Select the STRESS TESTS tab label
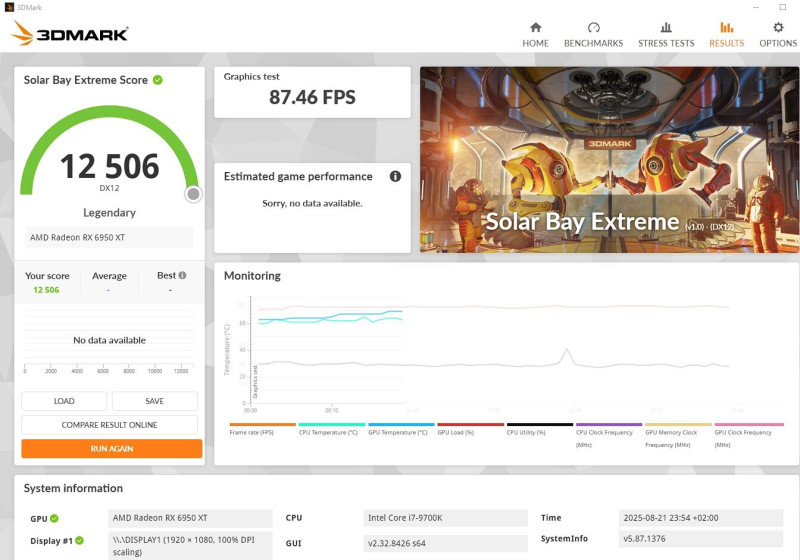The height and width of the screenshot is (560, 800). (x=666, y=43)
